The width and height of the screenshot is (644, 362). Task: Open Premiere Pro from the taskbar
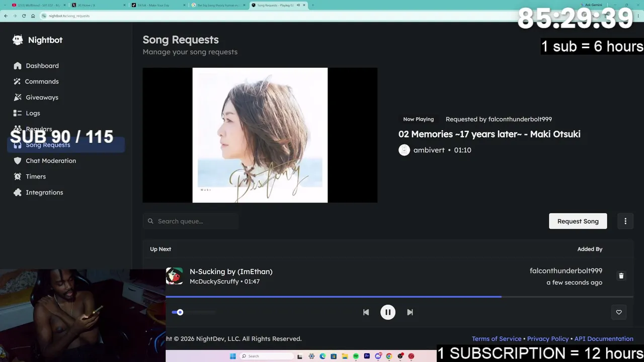(367, 356)
